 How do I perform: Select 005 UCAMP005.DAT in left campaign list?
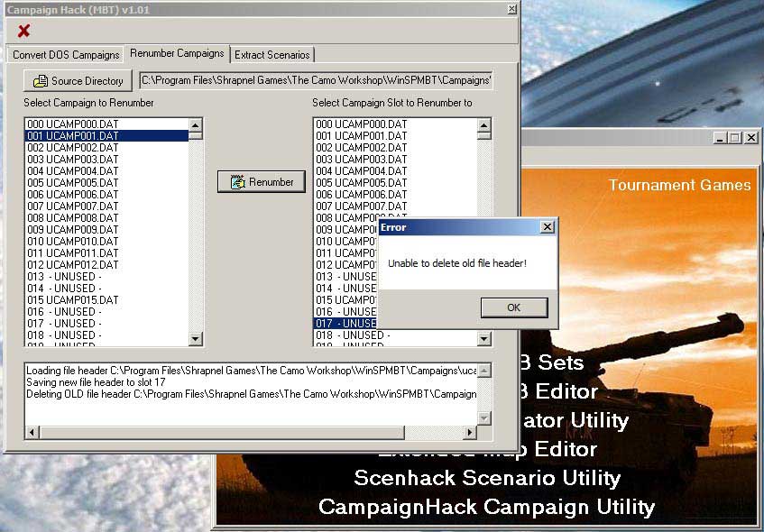point(73,183)
